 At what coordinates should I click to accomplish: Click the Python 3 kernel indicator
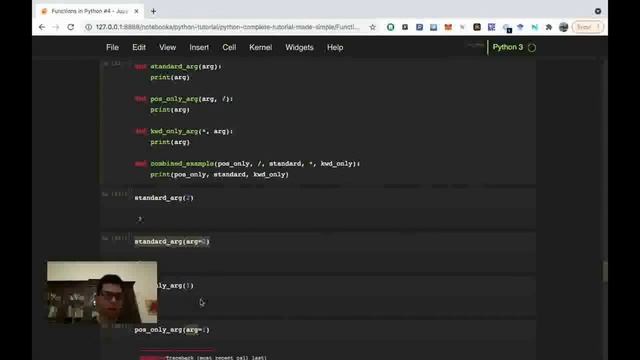pos(507,47)
